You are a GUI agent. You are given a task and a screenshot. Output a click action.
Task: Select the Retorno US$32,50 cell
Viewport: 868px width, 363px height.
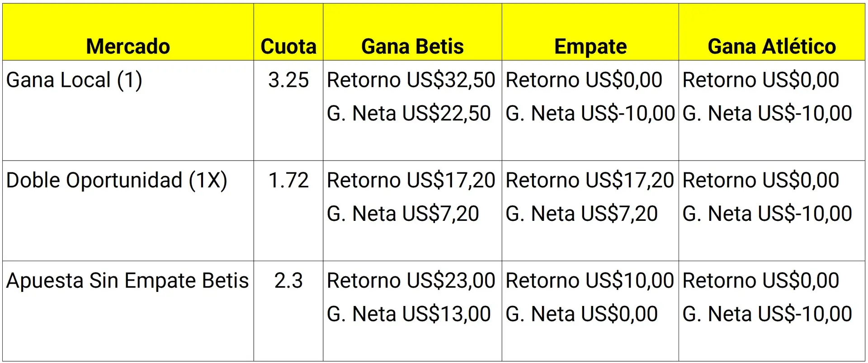click(411, 80)
